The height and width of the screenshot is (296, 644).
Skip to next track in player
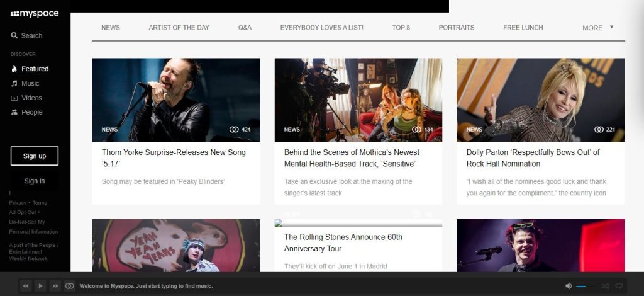pyautogui.click(x=55, y=286)
